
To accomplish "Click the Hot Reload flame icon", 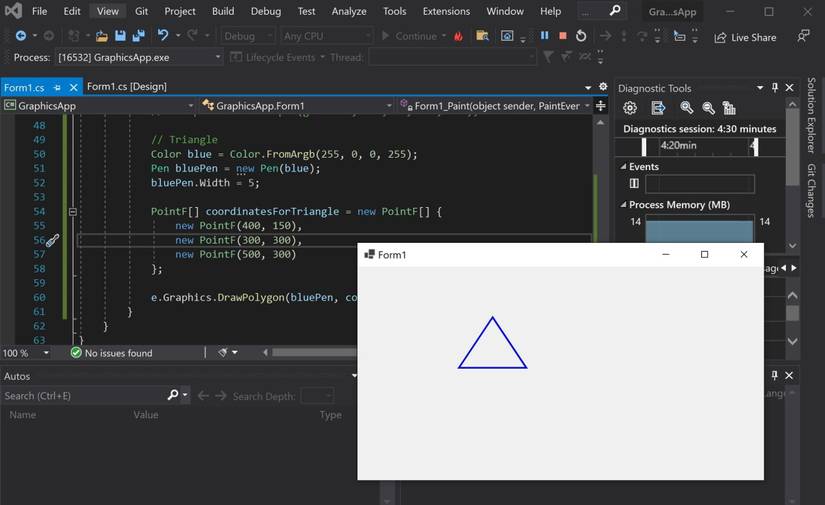I will pos(458,36).
